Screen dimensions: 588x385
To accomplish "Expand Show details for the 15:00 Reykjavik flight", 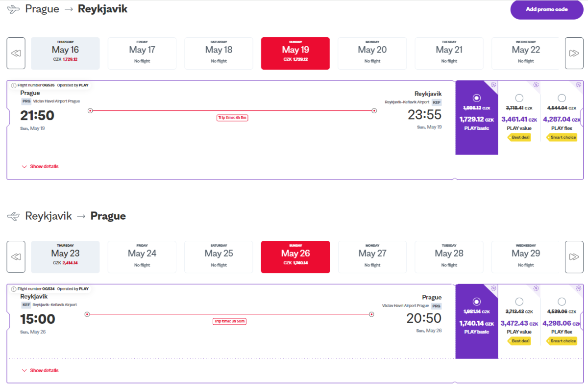I will tap(40, 370).
